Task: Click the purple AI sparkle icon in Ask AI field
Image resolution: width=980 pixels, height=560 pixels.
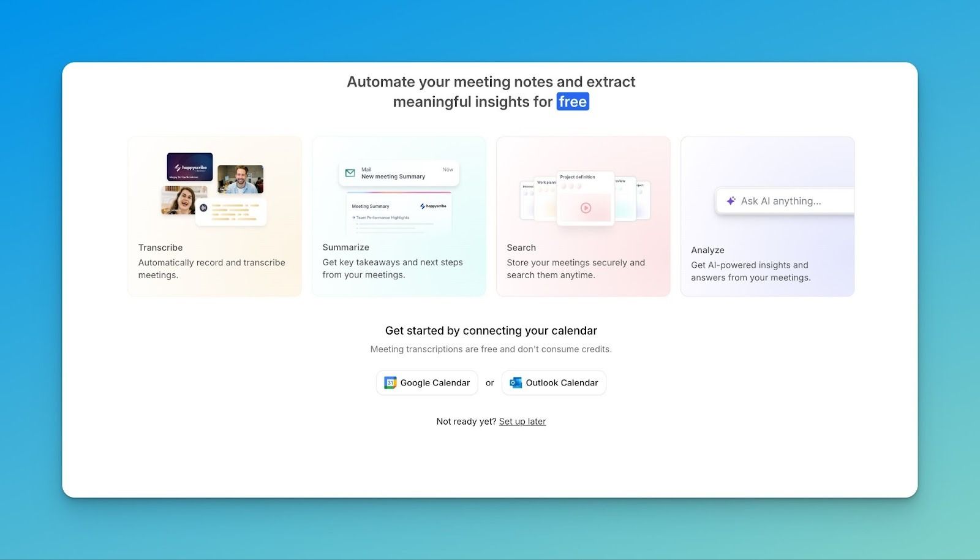Action: click(730, 200)
